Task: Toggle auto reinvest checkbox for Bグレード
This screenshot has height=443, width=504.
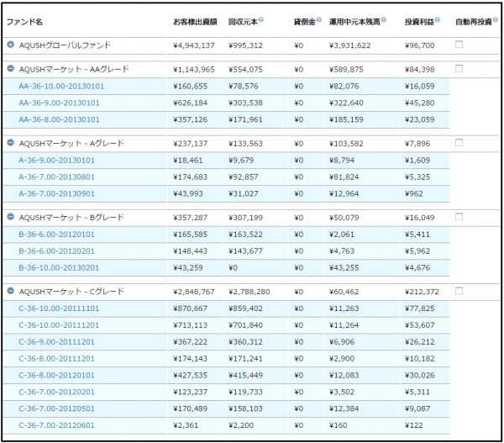Action: tap(459, 217)
